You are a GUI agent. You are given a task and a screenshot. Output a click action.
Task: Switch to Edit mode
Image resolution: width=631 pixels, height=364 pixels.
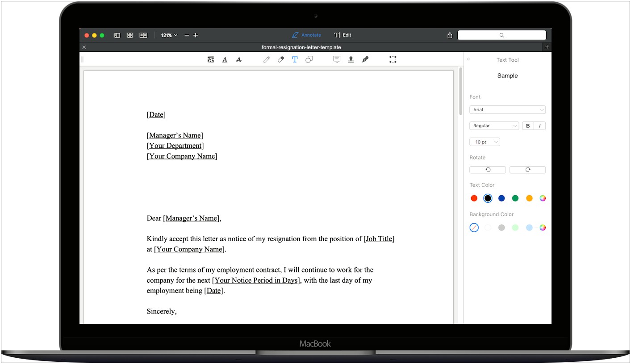pyautogui.click(x=343, y=35)
